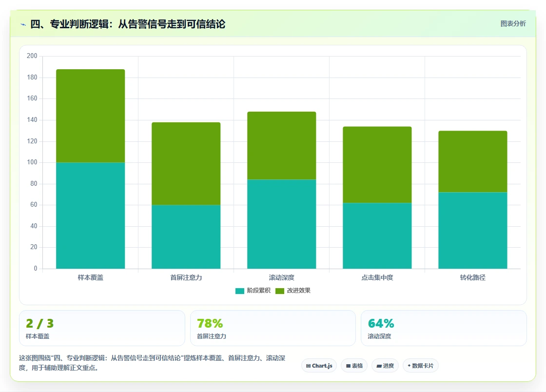This screenshot has height=392, width=546.
Task: Click the 样本覆盖 x-axis label
Action: 91,277
